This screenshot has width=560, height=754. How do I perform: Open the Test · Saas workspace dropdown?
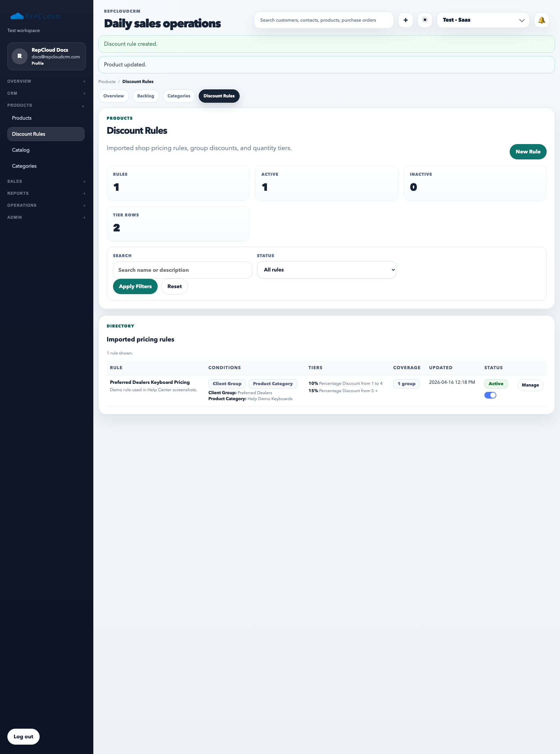click(483, 20)
